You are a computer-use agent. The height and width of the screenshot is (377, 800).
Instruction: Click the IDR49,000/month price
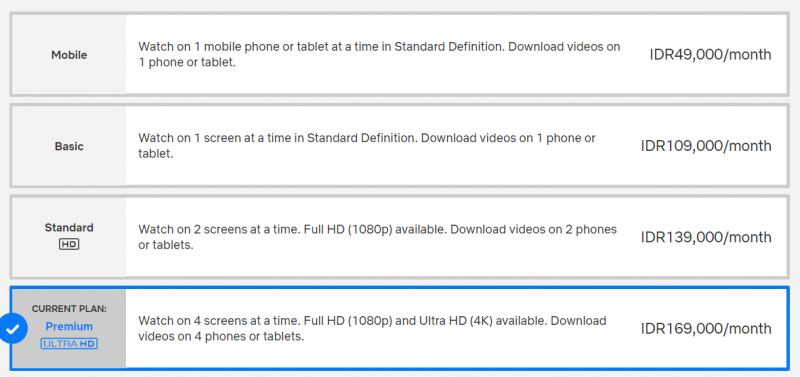(x=710, y=55)
